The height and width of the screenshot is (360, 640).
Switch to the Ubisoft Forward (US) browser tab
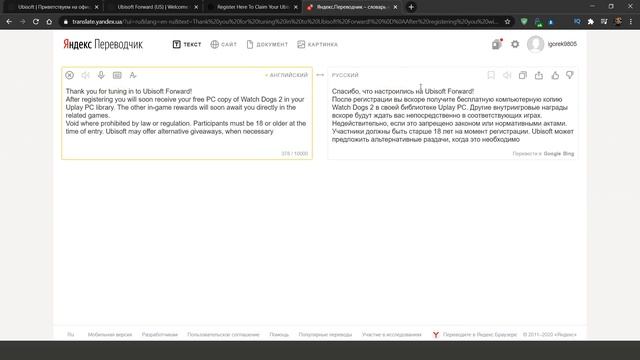click(152, 7)
